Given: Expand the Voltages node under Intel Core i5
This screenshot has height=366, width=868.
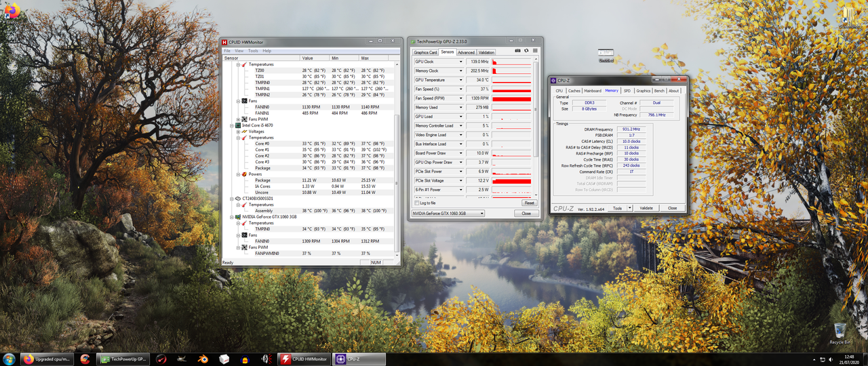Looking at the screenshot, I should tap(238, 131).
